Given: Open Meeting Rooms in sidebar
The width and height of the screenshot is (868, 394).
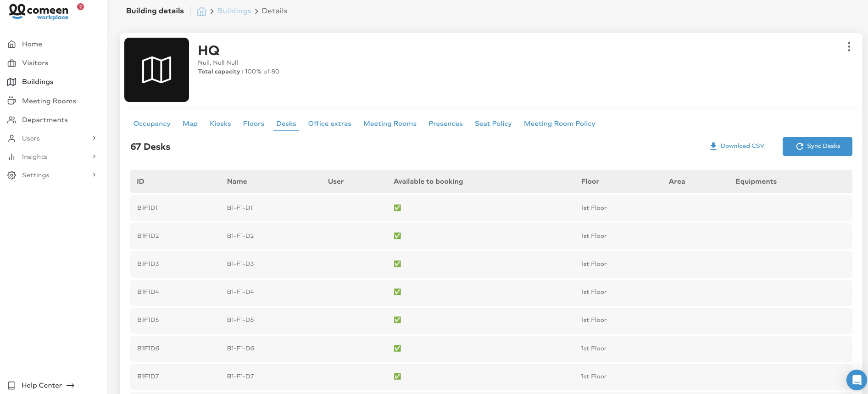Looking at the screenshot, I should (x=49, y=101).
